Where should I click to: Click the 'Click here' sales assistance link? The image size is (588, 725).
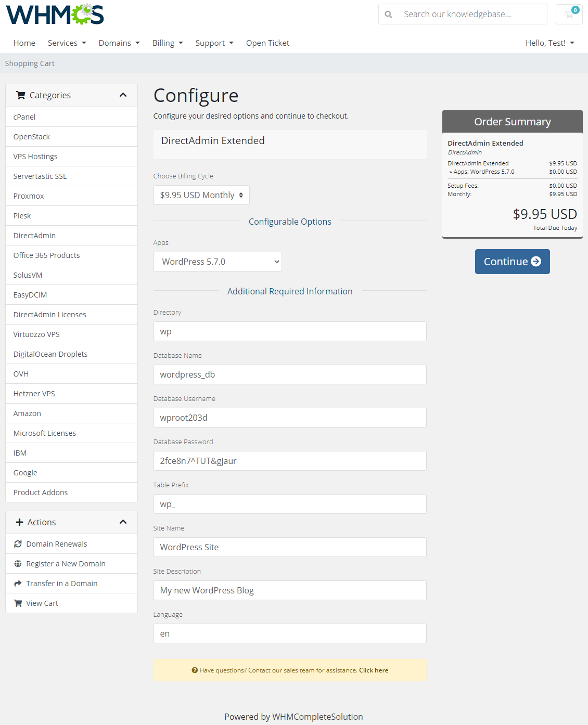tap(373, 670)
